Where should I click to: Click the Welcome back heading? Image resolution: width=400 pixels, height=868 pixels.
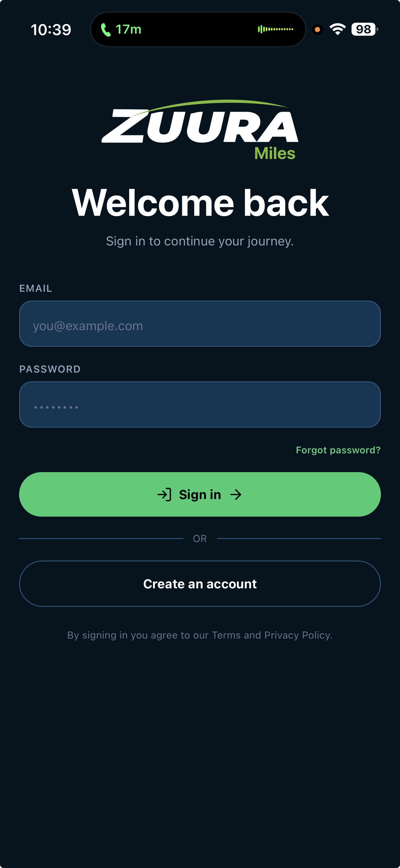[x=200, y=203]
